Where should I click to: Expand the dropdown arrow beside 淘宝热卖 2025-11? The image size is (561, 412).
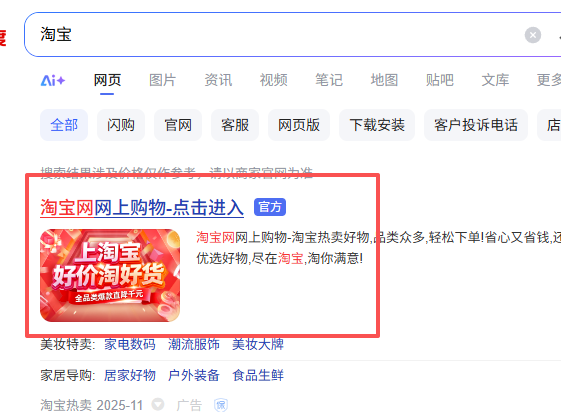coord(158,404)
